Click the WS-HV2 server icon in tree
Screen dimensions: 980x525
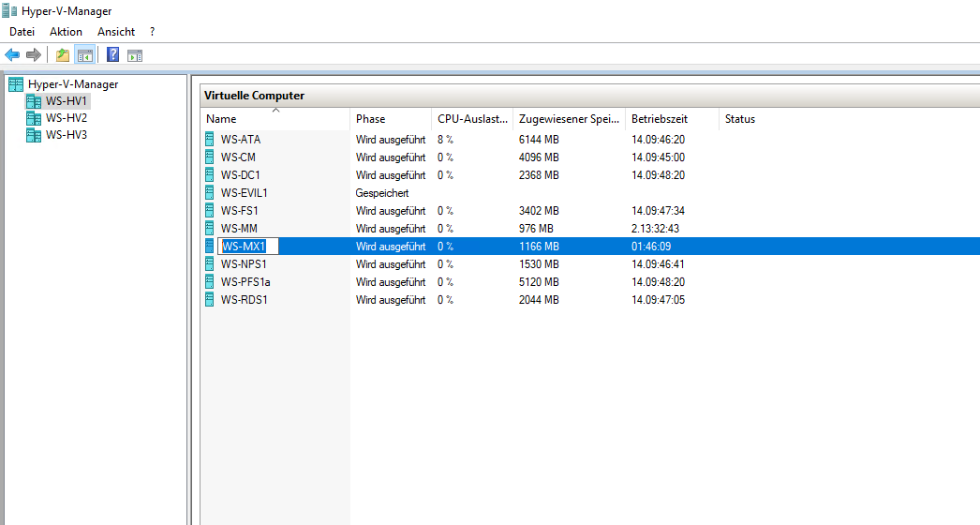pyautogui.click(x=34, y=117)
